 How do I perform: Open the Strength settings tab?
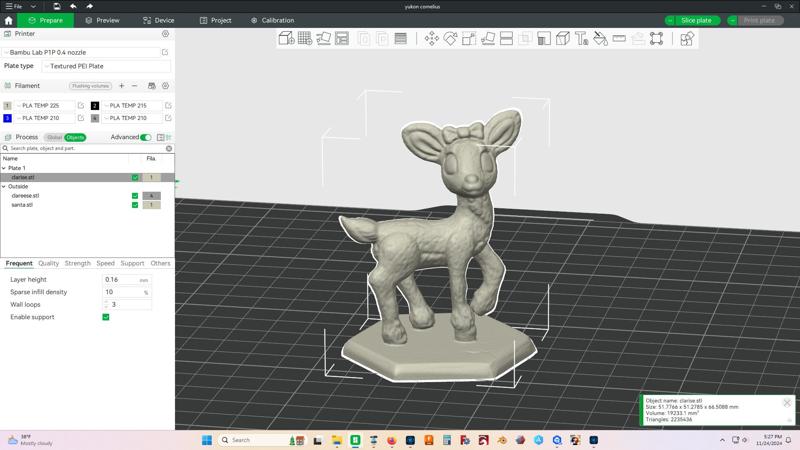click(x=78, y=263)
